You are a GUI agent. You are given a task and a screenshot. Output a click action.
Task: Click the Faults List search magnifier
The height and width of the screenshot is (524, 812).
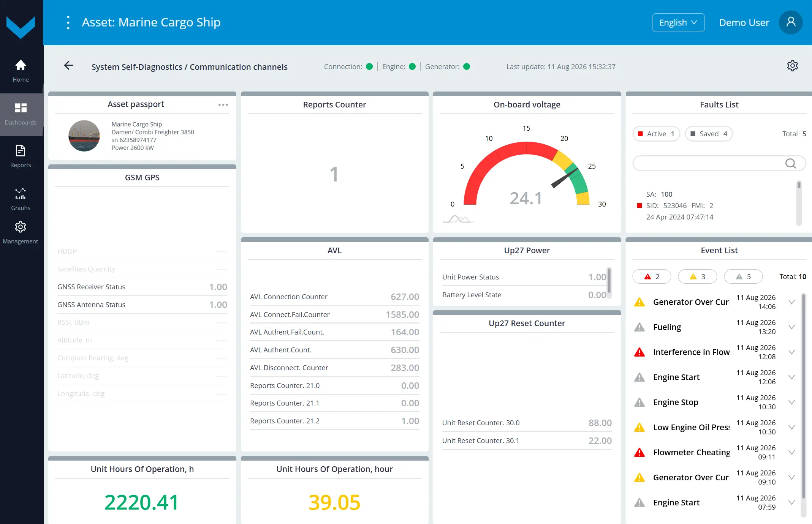pos(791,163)
